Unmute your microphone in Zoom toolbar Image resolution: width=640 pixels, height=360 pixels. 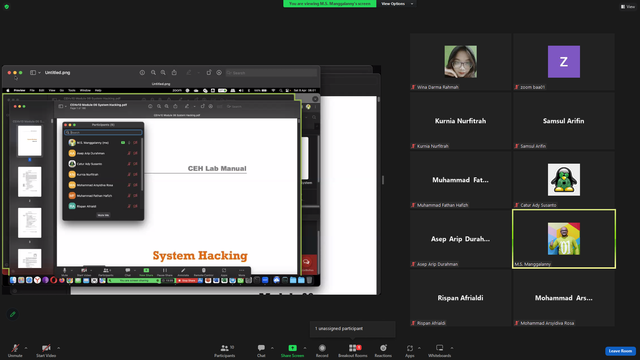coord(15,350)
